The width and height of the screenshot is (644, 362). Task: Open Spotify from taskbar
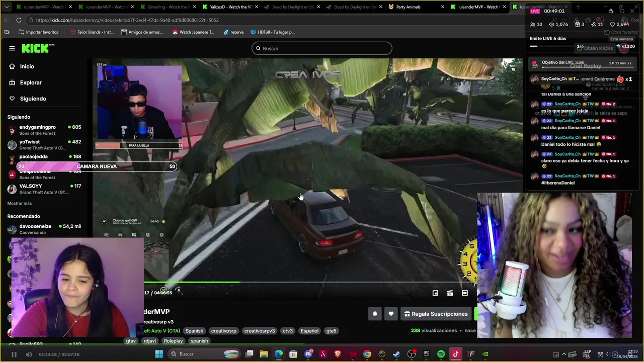(x=441, y=354)
